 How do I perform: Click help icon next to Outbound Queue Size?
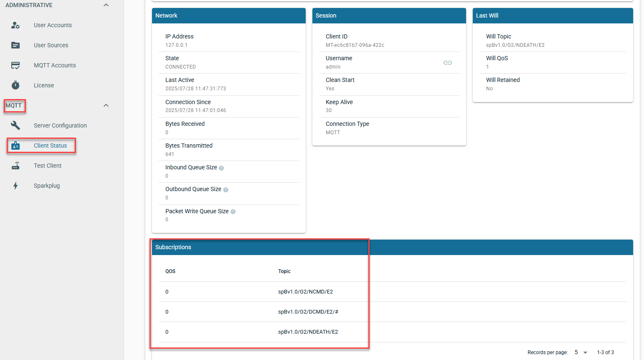(226, 190)
